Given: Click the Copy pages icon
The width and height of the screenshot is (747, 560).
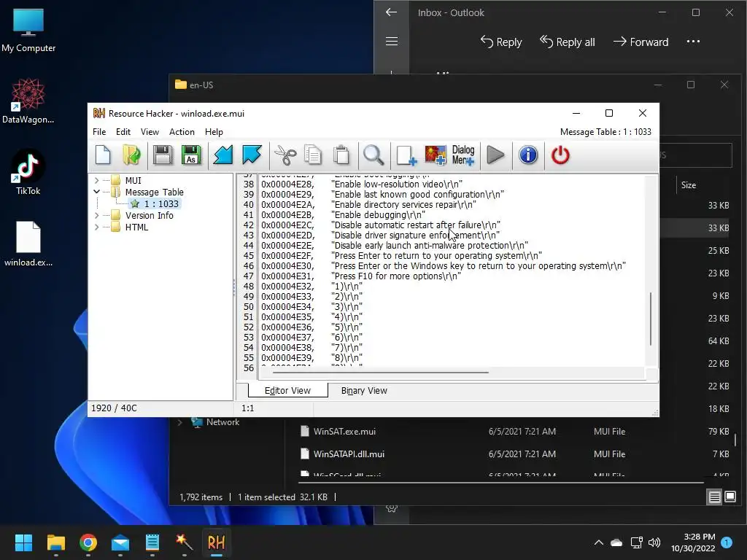Looking at the screenshot, I should (313, 155).
